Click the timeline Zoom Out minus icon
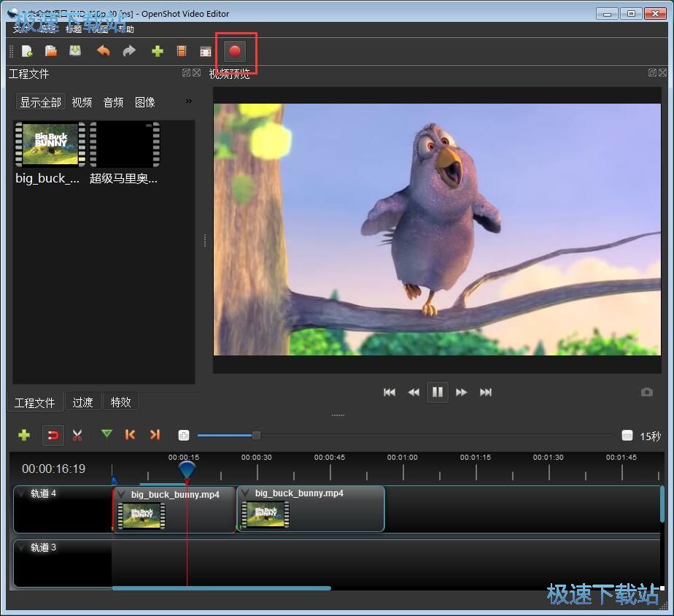 [627, 435]
